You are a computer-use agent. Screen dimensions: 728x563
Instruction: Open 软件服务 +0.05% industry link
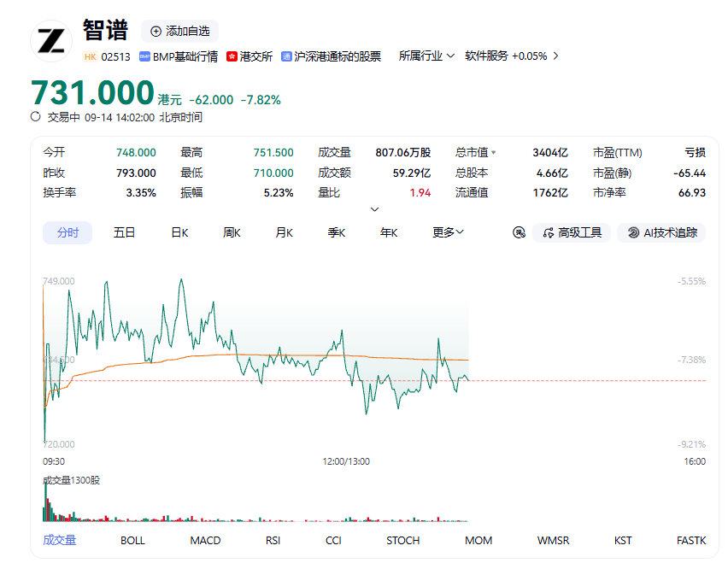click(511, 56)
